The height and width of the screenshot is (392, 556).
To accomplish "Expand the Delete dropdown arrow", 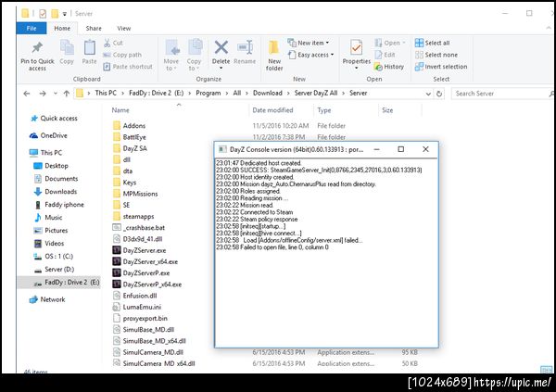I will pyautogui.click(x=221, y=68).
